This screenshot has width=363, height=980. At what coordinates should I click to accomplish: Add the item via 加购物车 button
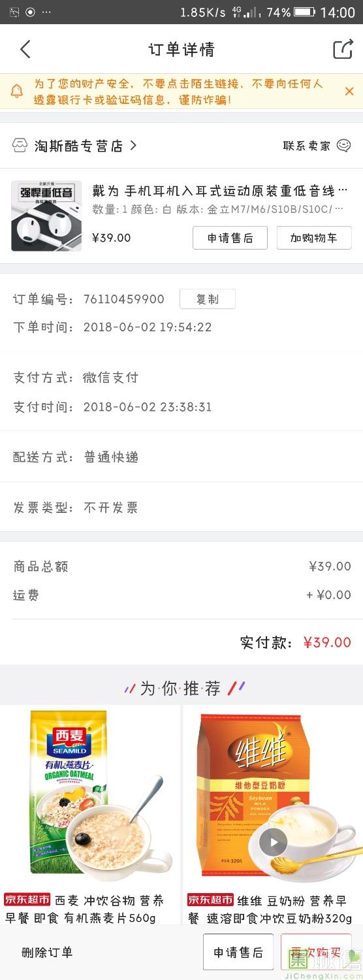click(x=314, y=238)
